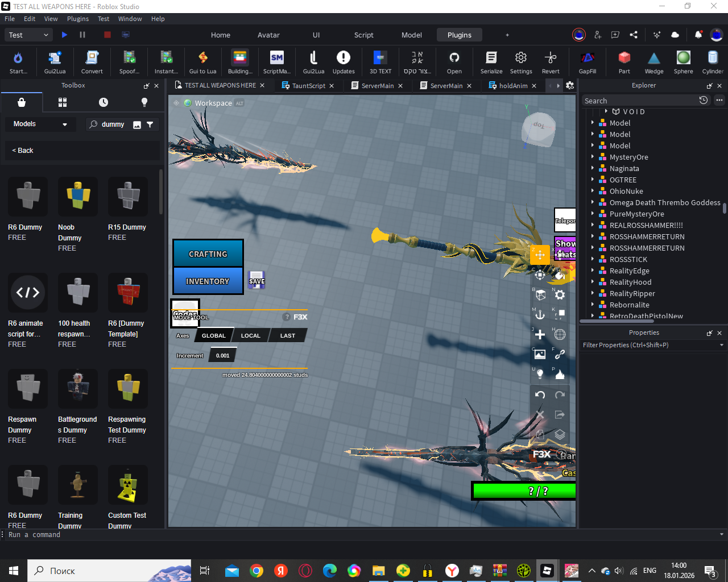Click the Open plugin with GitHub icon
Image resolution: width=728 pixels, height=582 pixels.
(x=454, y=62)
